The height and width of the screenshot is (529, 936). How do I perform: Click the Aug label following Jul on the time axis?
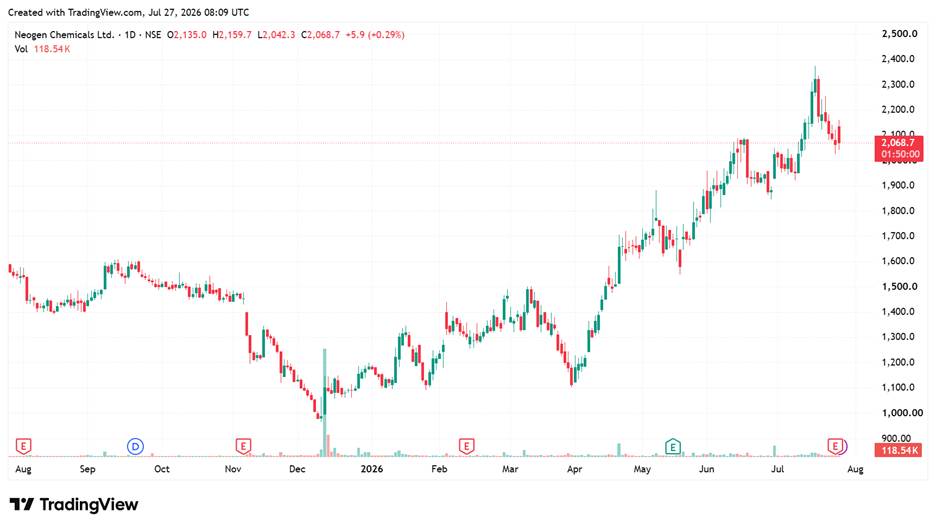(x=855, y=469)
